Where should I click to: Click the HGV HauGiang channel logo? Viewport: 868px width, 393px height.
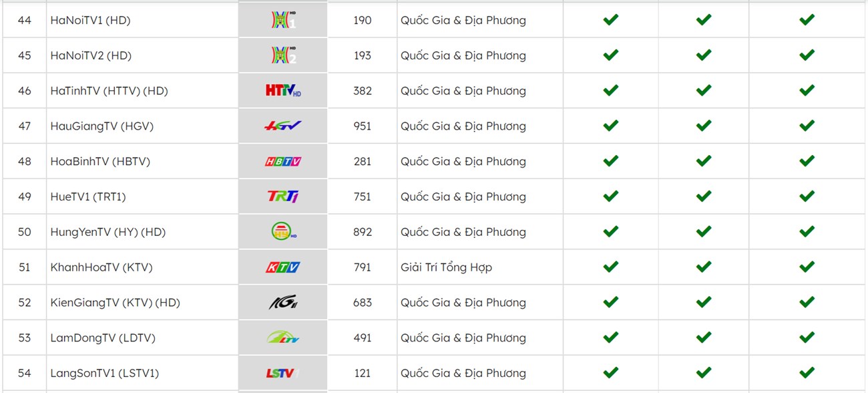pos(283,126)
